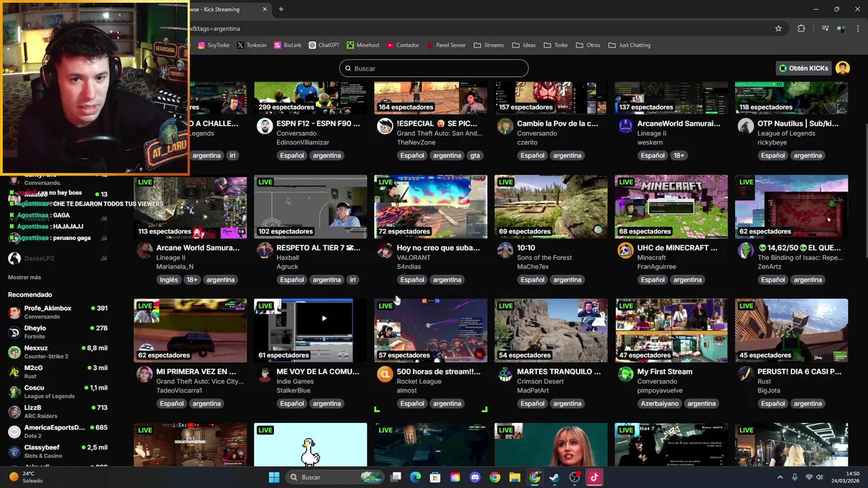Open the weather widget showing 24°C Soleado

click(x=25, y=477)
